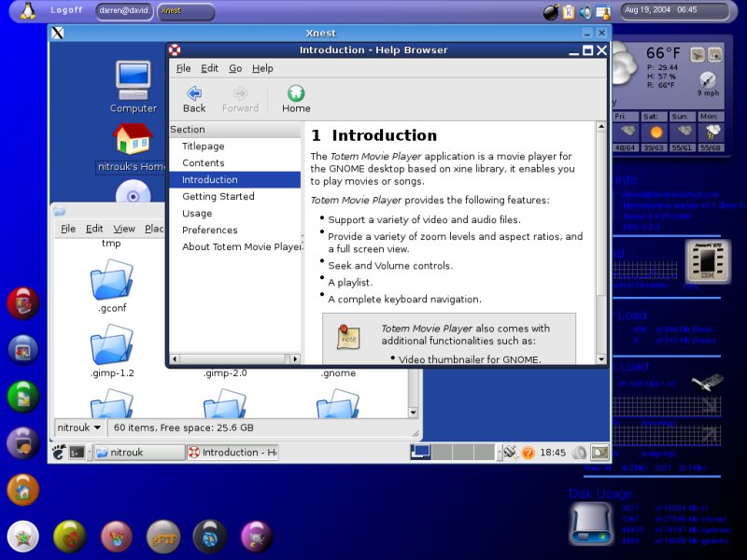Open the View menu in file manager
Viewport: 747px width, 560px height.
(124, 229)
